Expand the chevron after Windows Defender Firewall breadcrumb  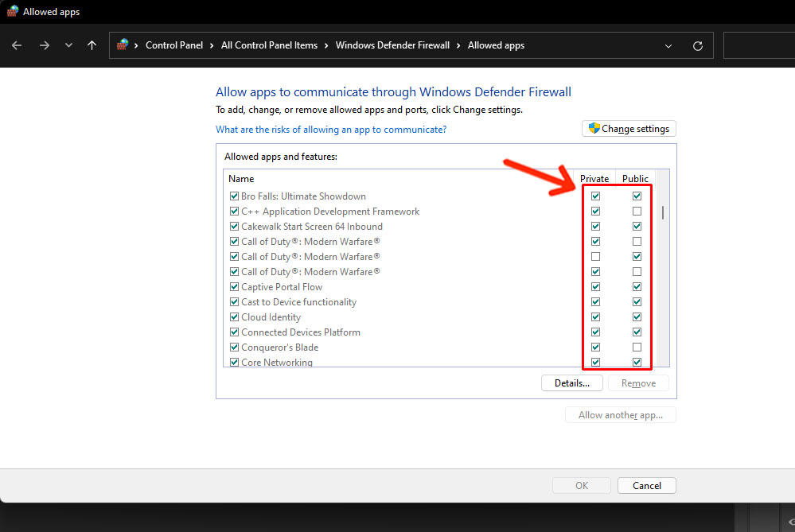pos(458,45)
